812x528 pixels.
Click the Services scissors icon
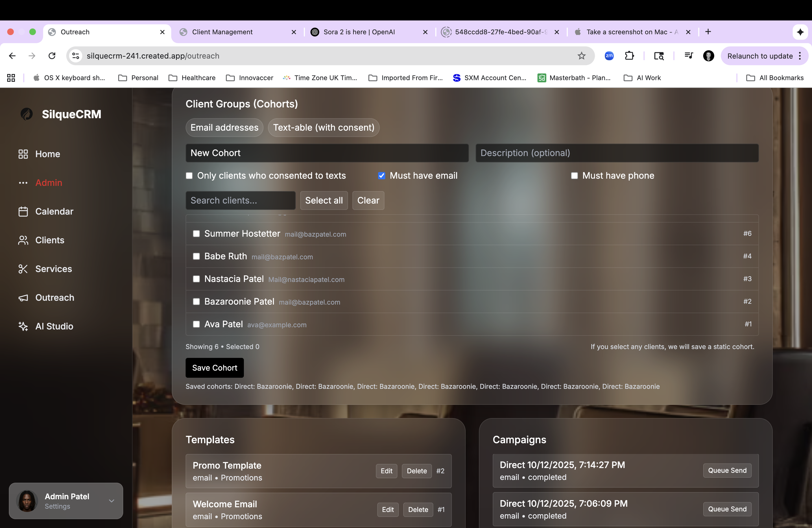(x=23, y=269)
